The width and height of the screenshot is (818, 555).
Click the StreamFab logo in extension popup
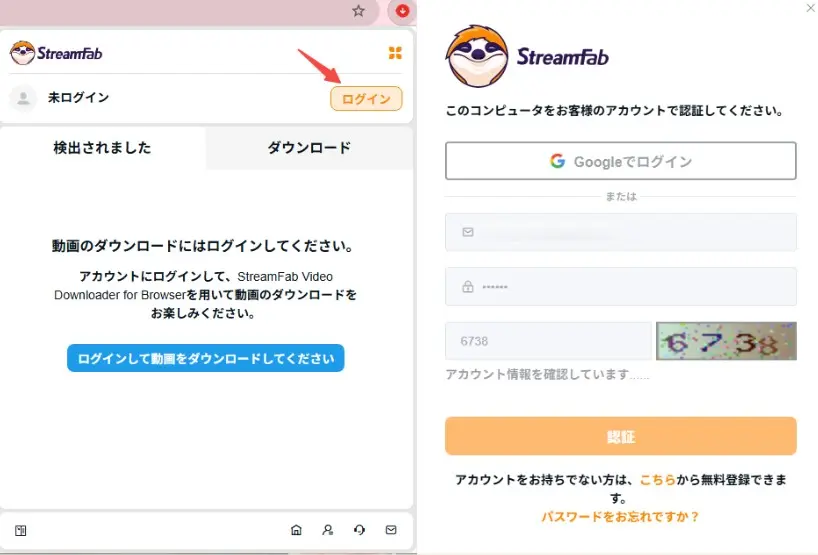56,53
